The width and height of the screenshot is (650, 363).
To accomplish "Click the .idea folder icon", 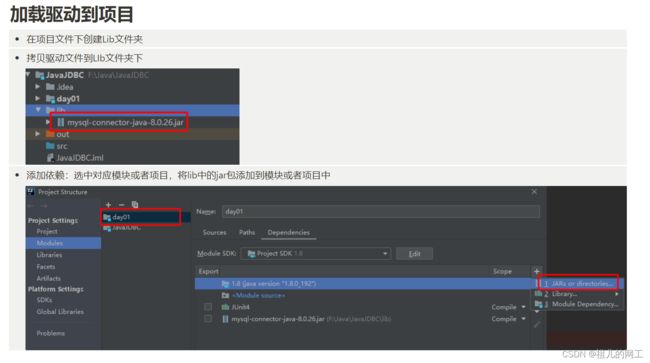I will pyautogui.click(x=51, y=87).
